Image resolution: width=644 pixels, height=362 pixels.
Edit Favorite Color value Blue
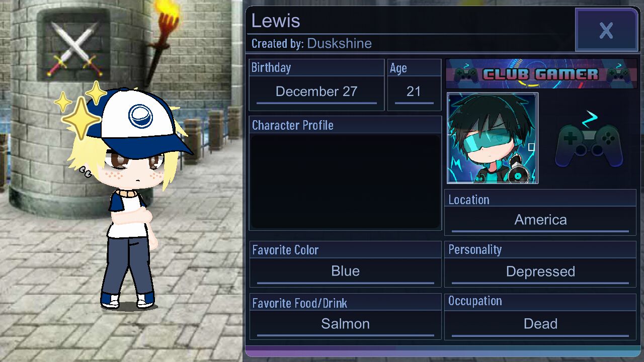click(346, 272)
